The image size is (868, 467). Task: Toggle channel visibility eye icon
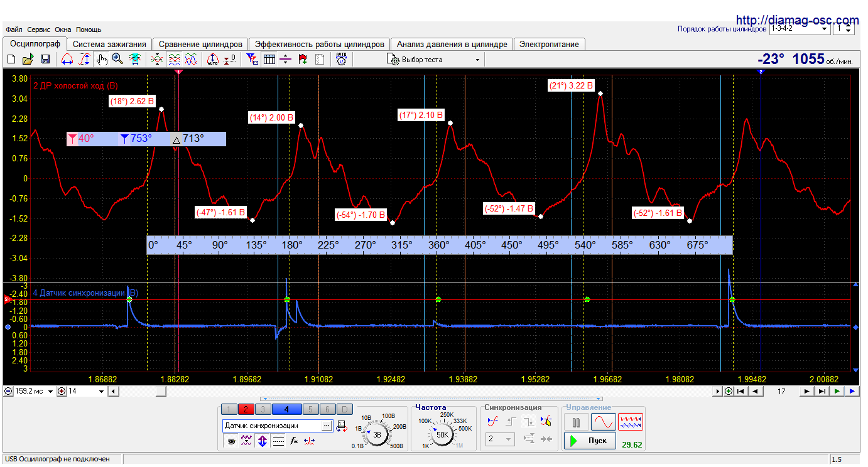(x=231, y=441)
